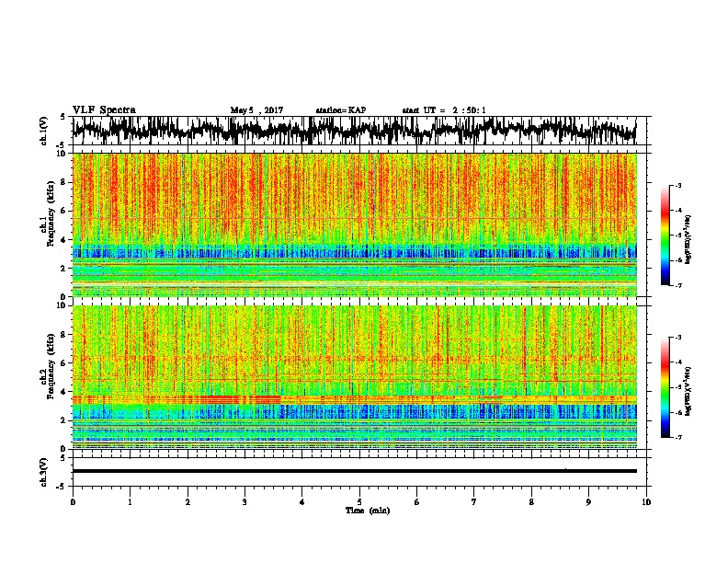Click inside the ch.1 spectrogram panel
Image resolution: width=728 pixels, height=563 pixels.
354,224
